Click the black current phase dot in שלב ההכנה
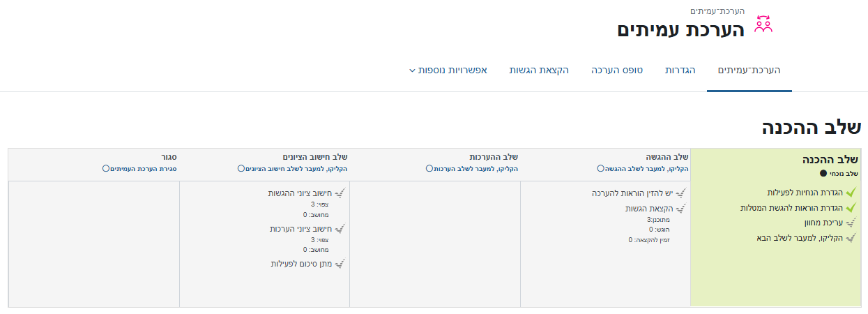This screenshot has height=314, width=868. tap(823, 173)
